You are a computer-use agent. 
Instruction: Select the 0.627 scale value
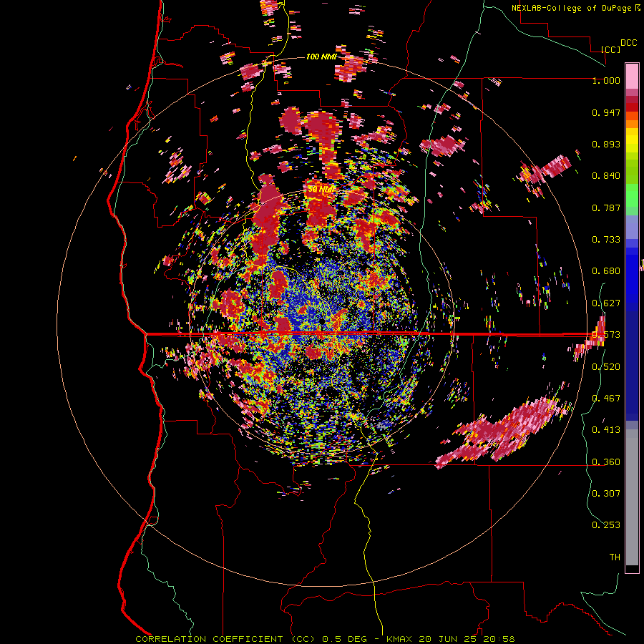(606, 303)
